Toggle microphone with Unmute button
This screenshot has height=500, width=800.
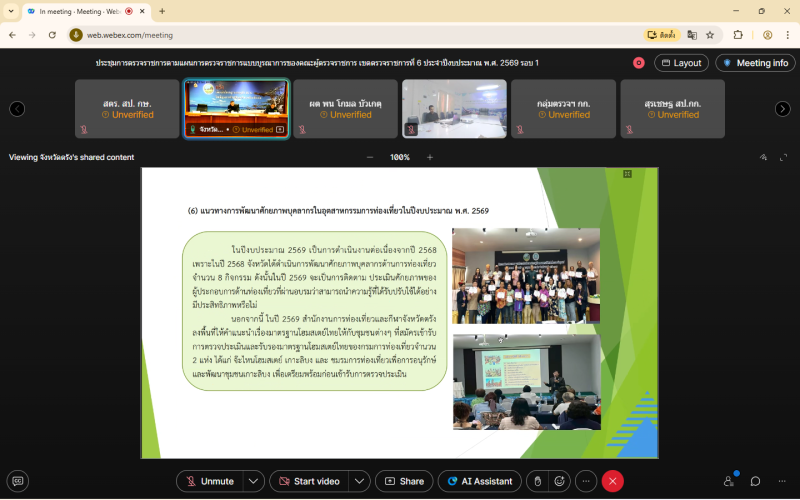(209, 481)
